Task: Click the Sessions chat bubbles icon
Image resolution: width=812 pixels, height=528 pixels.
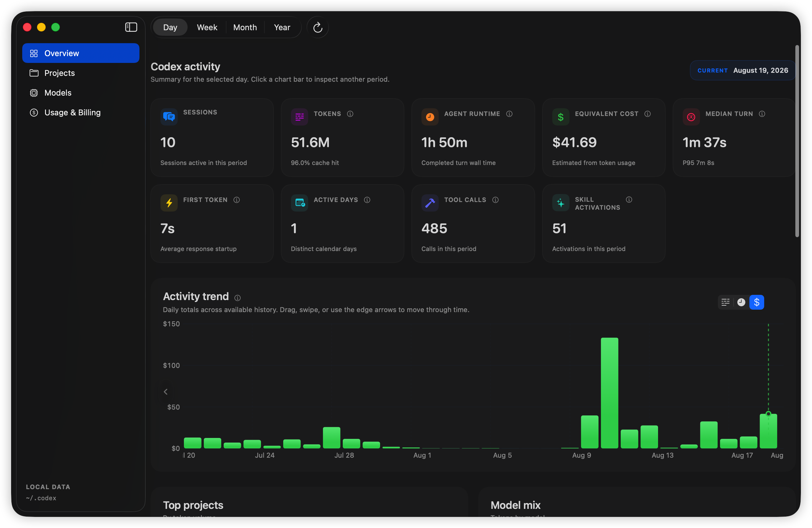Action: pos(169,117)
